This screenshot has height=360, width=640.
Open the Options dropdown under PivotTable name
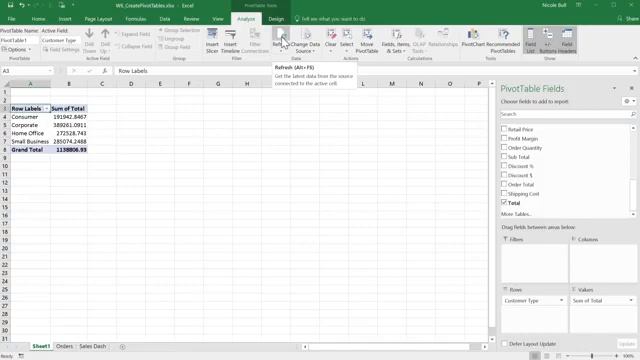coord(16,49)
